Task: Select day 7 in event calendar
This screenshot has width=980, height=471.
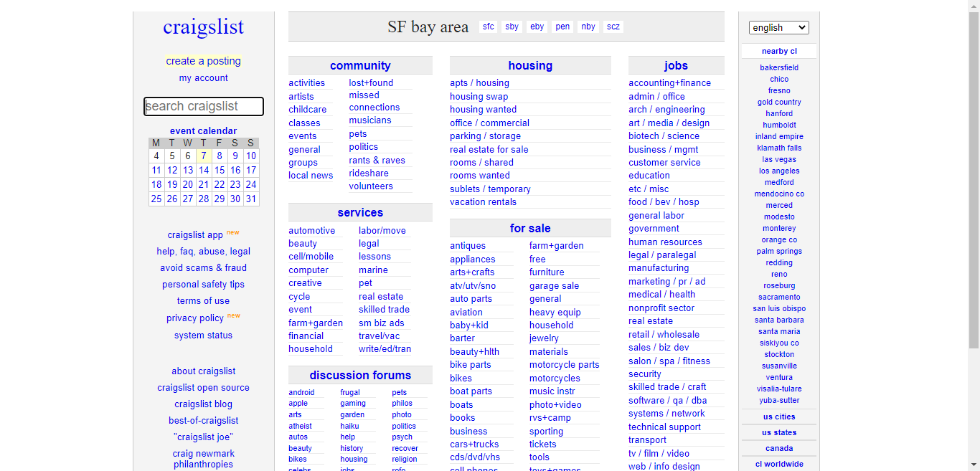Action: (204, 156)
